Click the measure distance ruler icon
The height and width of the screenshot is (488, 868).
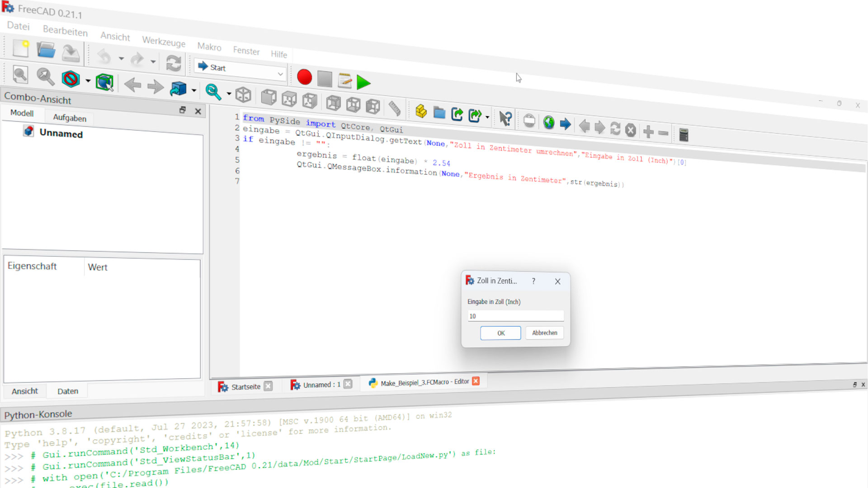click(x=394, y=108)
